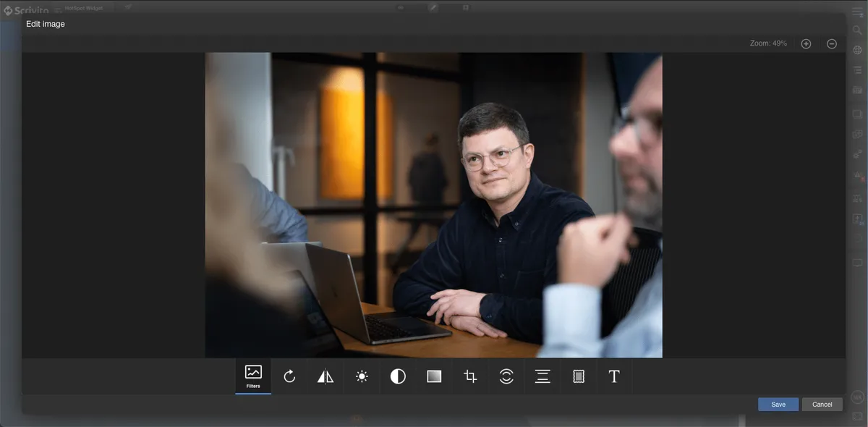This screenshot has height=427, width=868.
Task: Click the photo on the editing canvas
Action: coord(433,205)
